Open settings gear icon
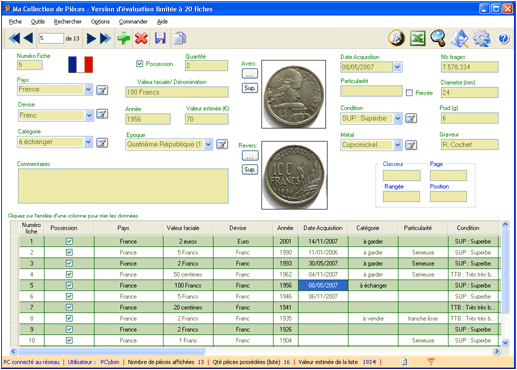517x370 pixels. (482, 38)
